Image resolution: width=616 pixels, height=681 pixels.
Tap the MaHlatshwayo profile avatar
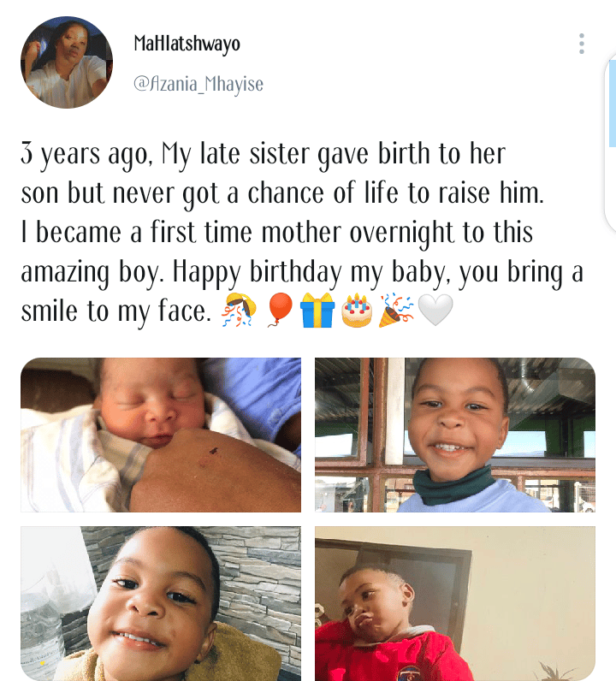click(67, 62)
